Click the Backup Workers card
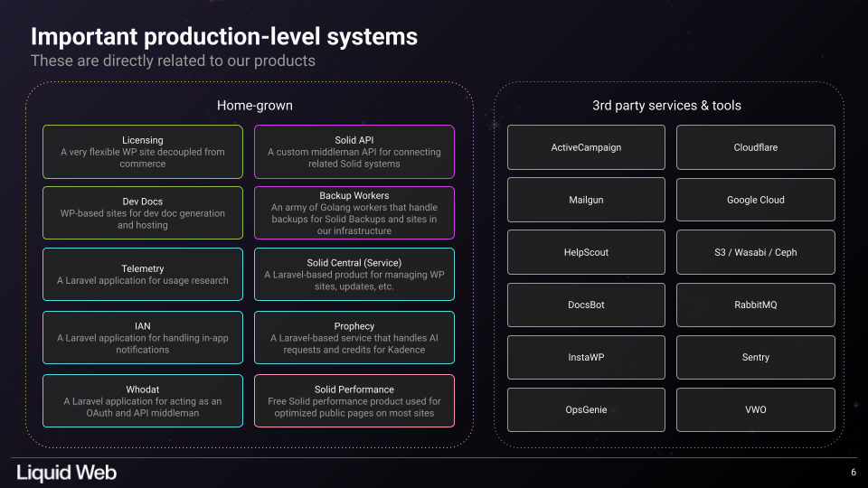This screenshot has height=488, width=868. tap(354, 213)
